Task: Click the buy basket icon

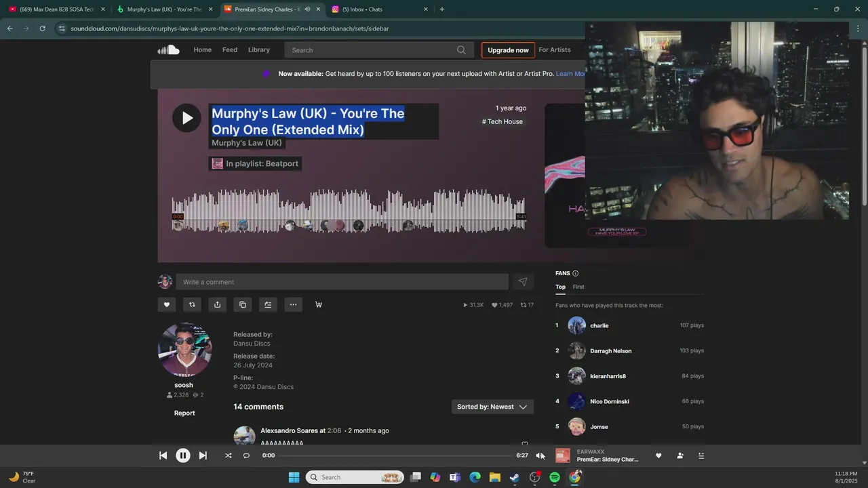Action: click(x=319, y=304)
